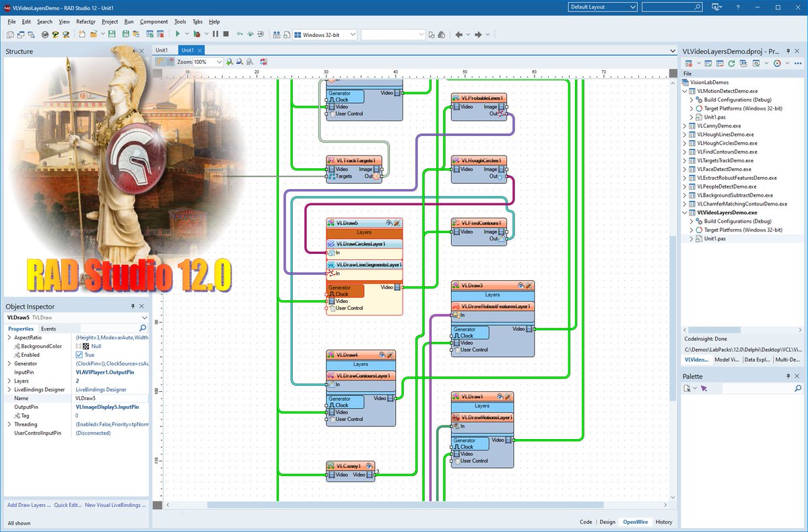Unpin the Object Inspector panel
Viewport: 808px width, 532px height.
pos(133,306)
